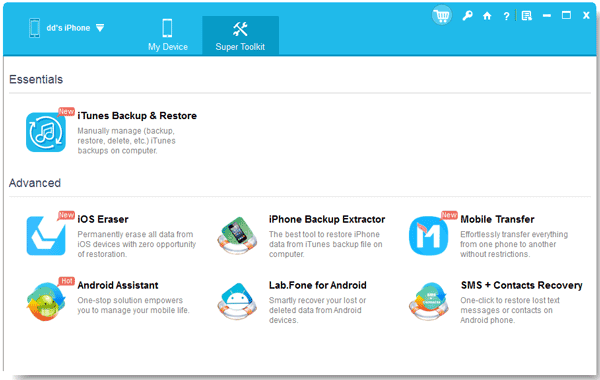The height and width of the screenshot is (380, 600).
Task: Click 'Permanently erase all data' description
Action: point(137,244)
